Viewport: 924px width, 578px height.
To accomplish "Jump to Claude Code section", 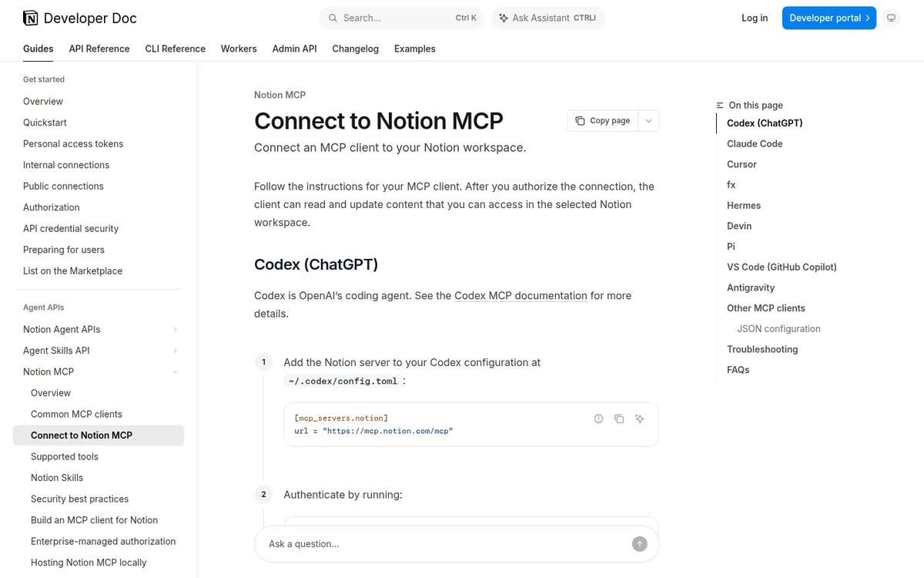I will (x=755, y=144).
